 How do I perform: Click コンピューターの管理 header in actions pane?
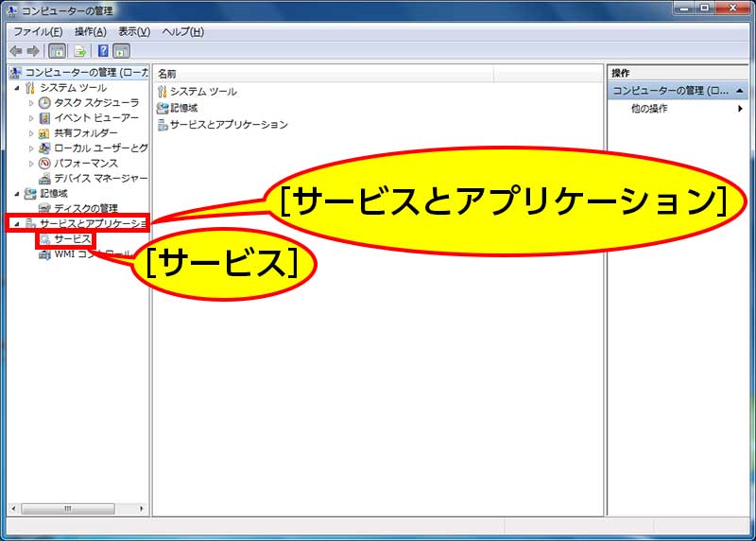click(x=678, y=91)
